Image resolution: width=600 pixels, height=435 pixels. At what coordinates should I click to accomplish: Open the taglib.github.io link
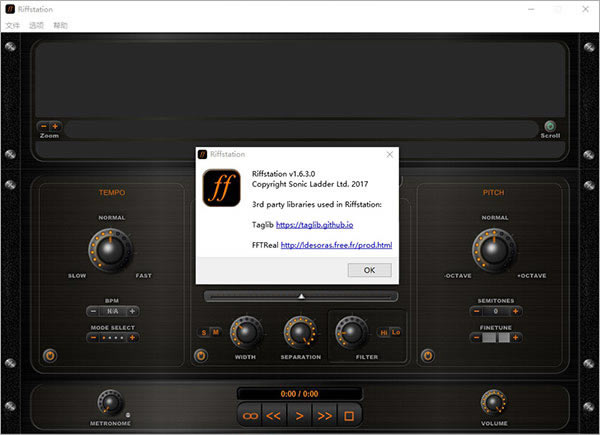tap(315, 225)
